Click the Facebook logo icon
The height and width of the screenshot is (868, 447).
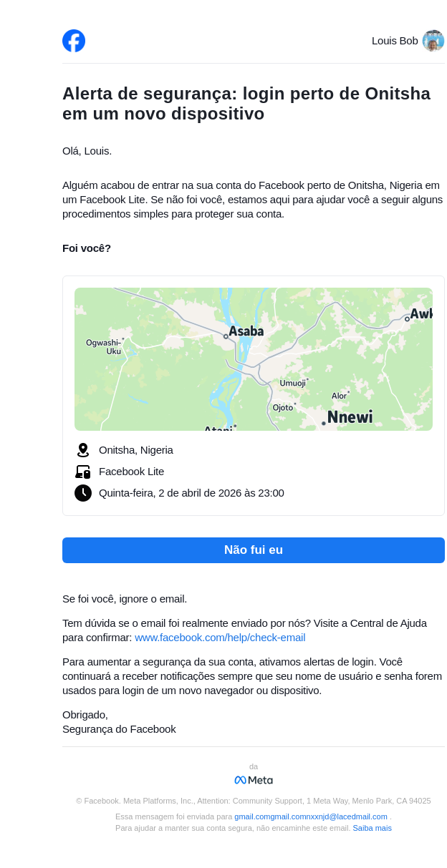point(74,41)
